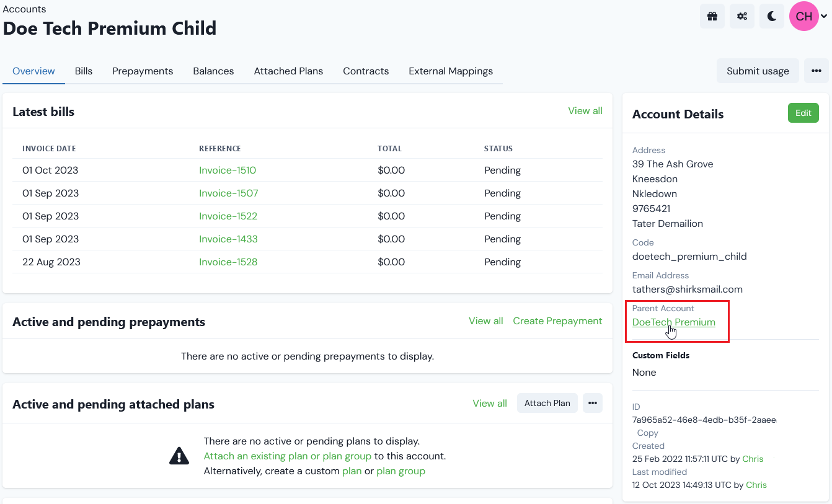The image size is (832, 504).
Task: Click the Attach Plan button
Action: click(x=547, y=402)
